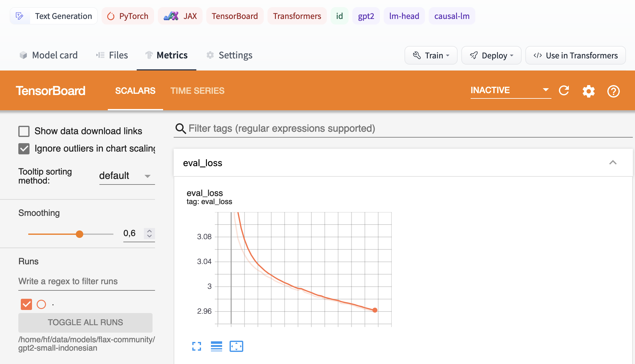Click the smoothing value 0,6 field
The width and height of the screenshot is (635, 364).
(x=132, y=233)
